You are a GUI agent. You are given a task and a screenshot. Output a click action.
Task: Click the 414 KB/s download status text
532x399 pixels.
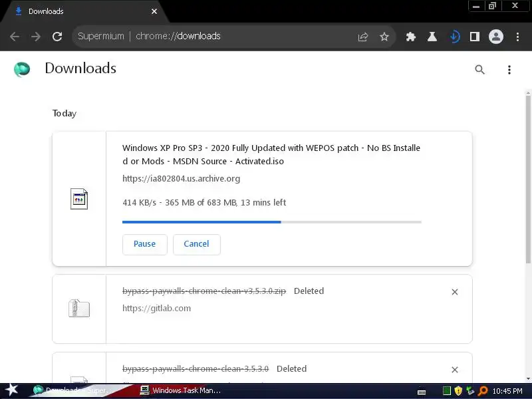pyautogui.click(x=204, y=203)
